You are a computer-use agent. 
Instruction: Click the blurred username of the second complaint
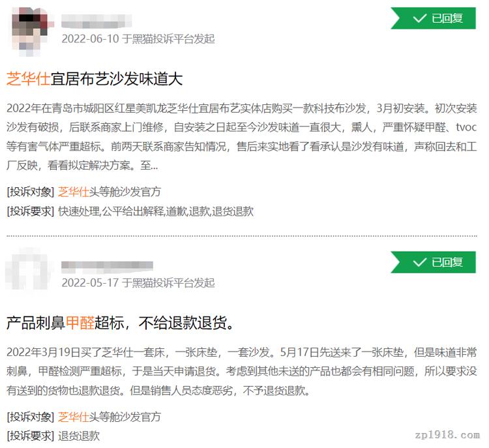(x=108, y=265)
